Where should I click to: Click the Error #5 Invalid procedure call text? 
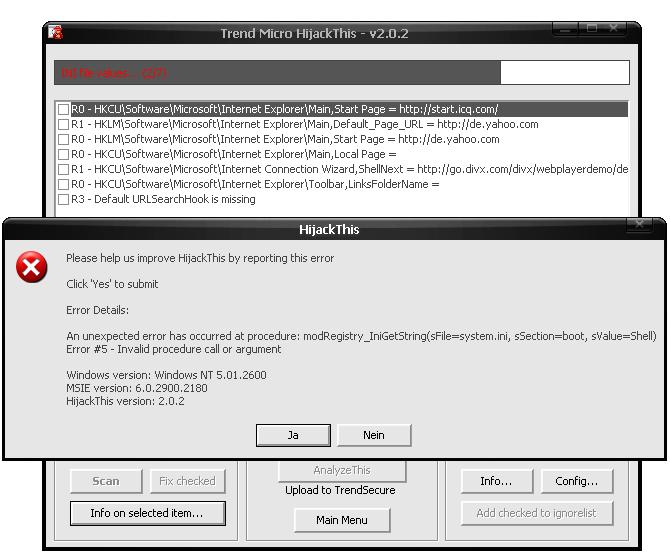[174, 349]
